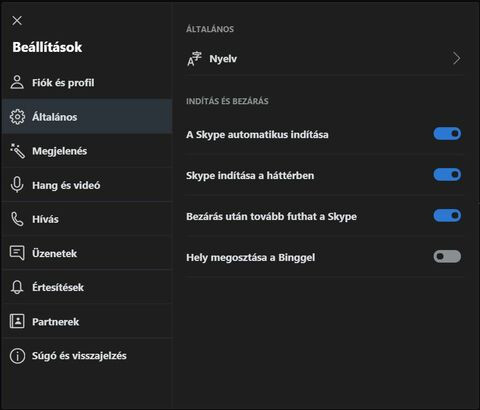Click the contact card Partnerek icon
The width and height of the screenshot is (480, 410).
coord(17,321)
